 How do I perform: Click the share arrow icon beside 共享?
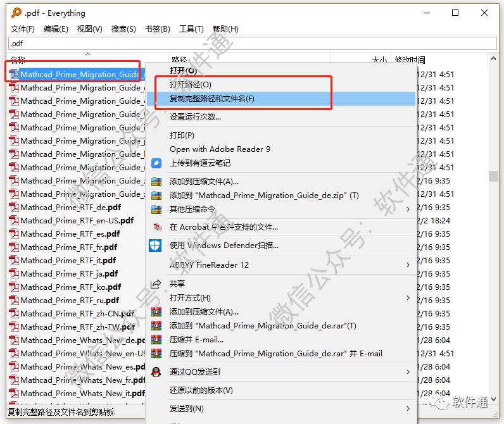pos(156,284)
